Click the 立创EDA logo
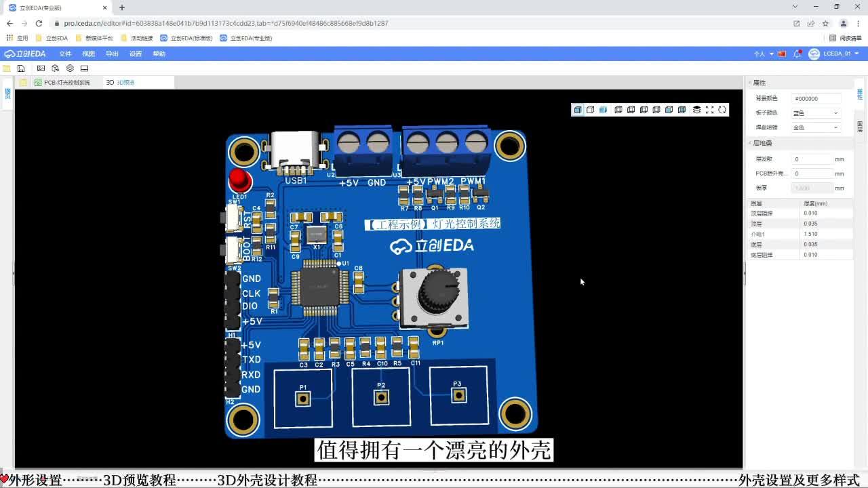Screen dimensions: 868x488 pos(25,54)
